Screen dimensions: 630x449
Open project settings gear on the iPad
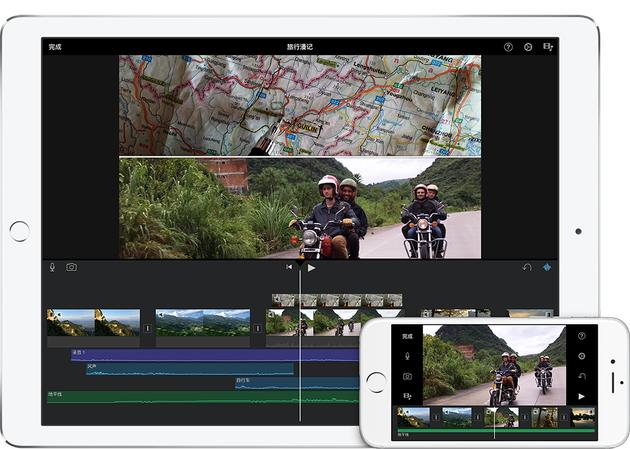pyautogui.click(x=528, y=47)
